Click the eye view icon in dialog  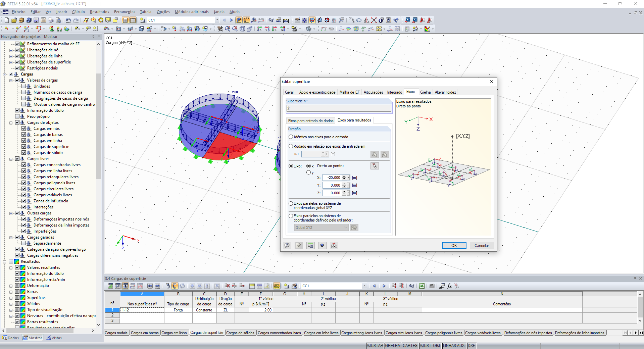(322, 245)
